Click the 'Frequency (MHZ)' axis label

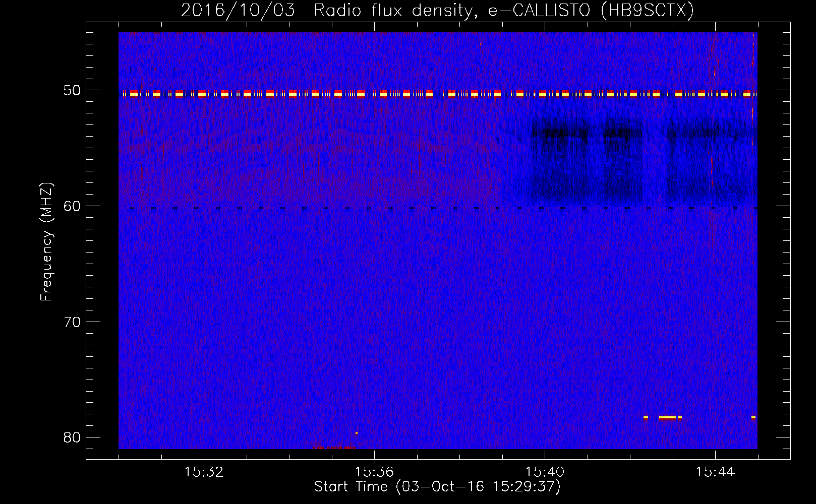tap(46, 242)
